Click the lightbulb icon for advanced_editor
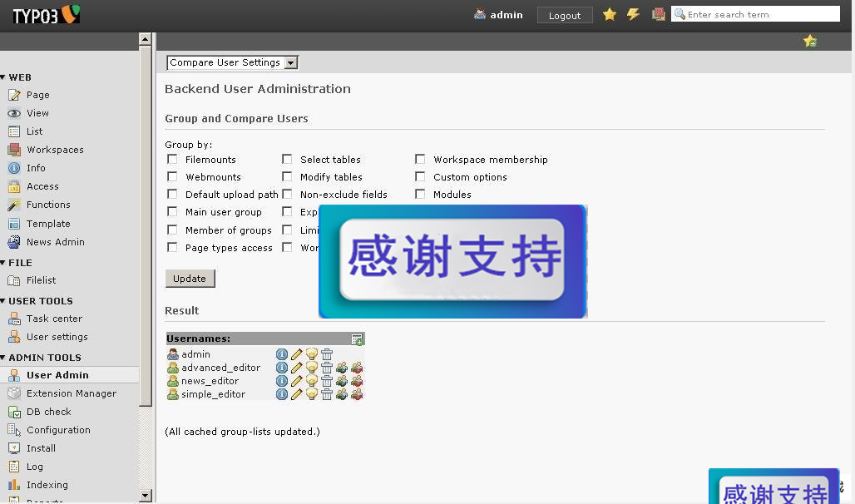Image resolution: width=855 pixels, height=504 pixels. click(x=311, y=368)
